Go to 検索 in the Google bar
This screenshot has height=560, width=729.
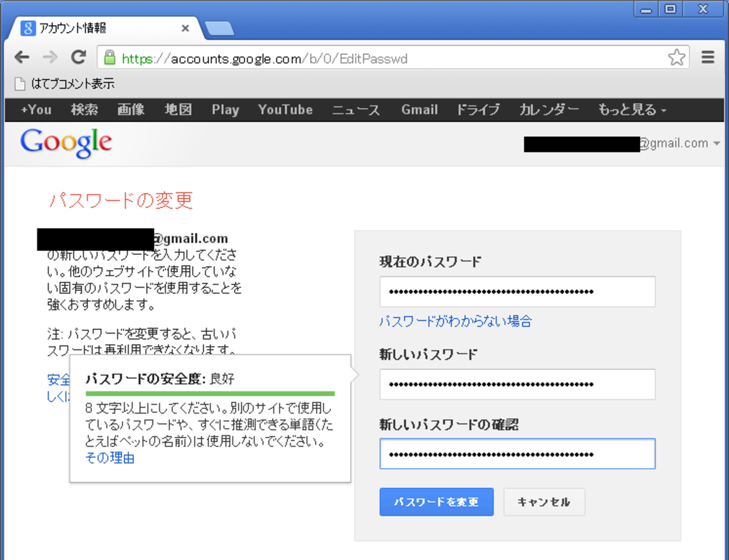85,110
